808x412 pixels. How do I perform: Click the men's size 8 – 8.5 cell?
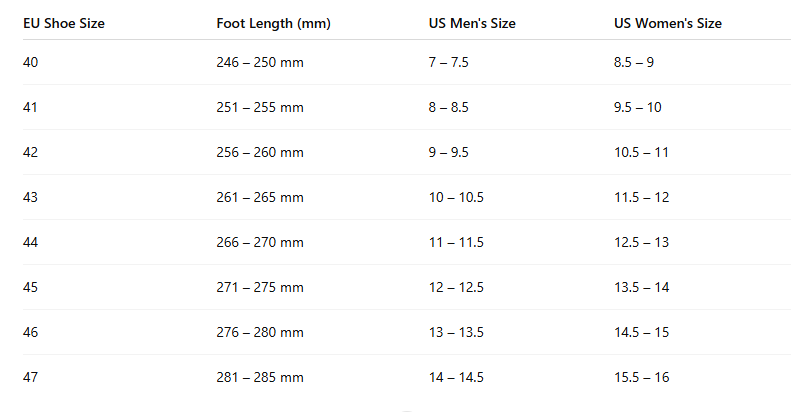[x=449, y=107]
